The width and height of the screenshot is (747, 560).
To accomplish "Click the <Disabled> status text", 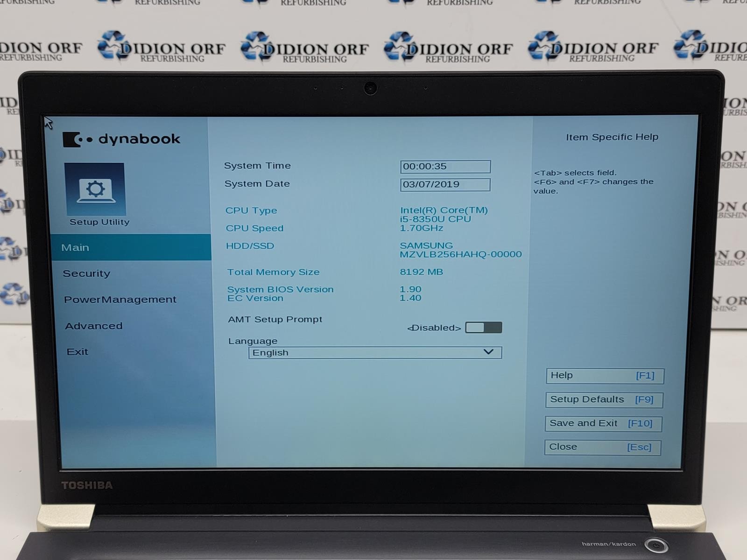I will (x=434, y=328).
